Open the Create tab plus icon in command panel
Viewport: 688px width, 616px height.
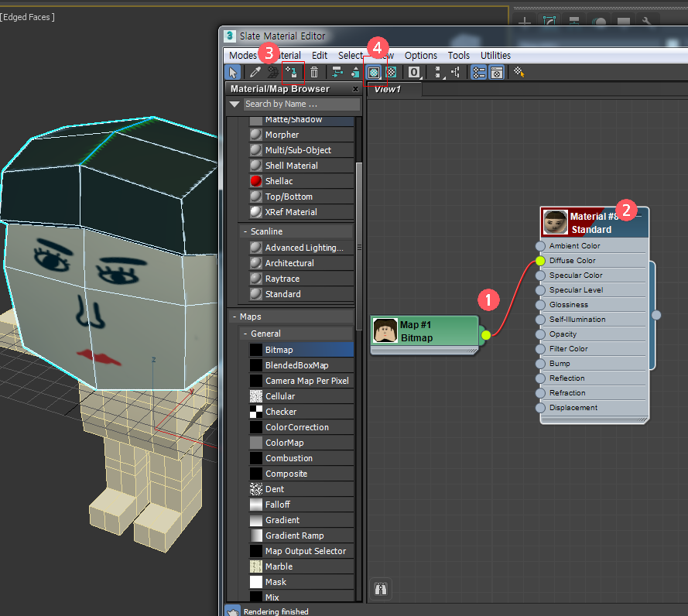[525, 21]
